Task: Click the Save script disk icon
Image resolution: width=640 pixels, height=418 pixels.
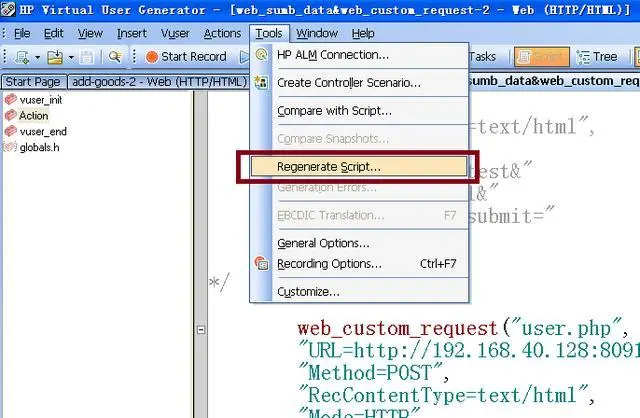Action: (x=86, y=57)
